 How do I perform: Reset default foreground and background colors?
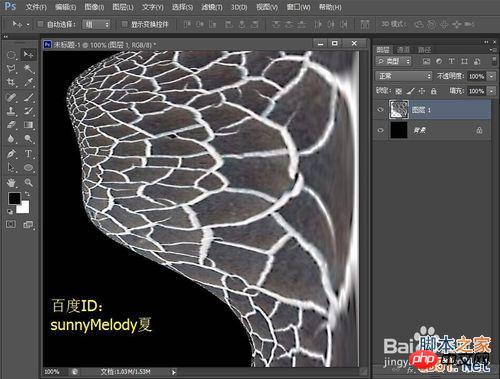click(x=10, y=211)
